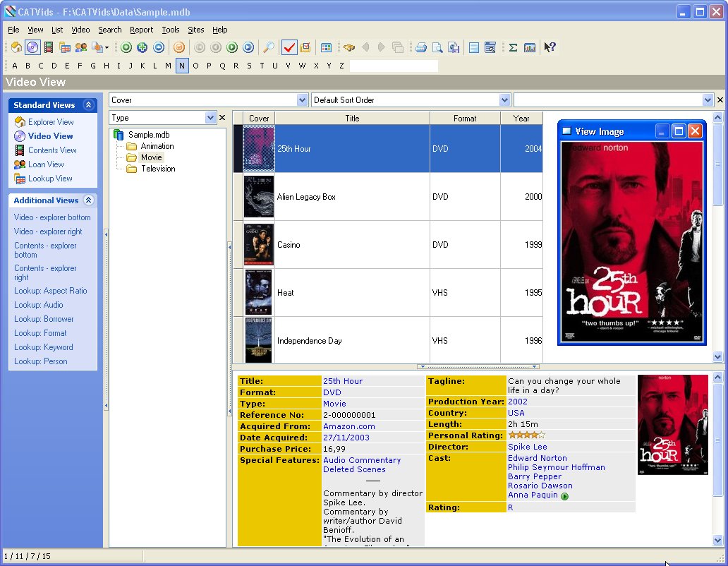This screenshot has width=728, height=566.
Task: Open Lookup: Person view
Action: click(40, 361)
